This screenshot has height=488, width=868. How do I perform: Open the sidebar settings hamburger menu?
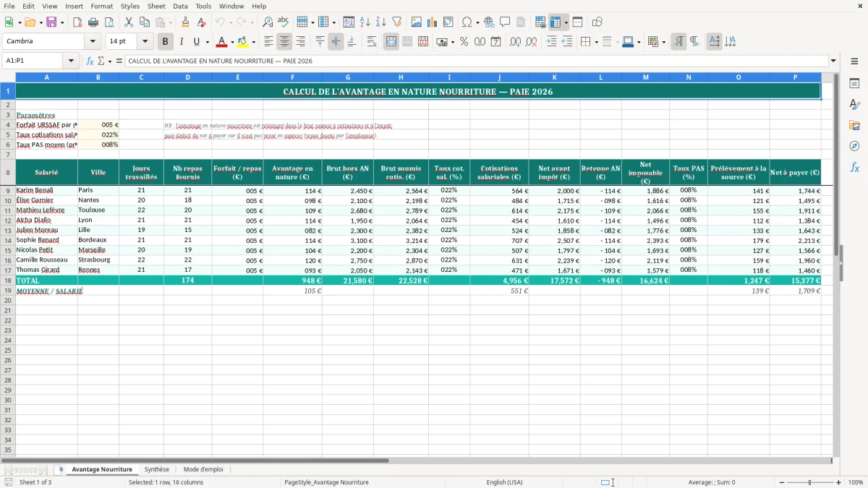[x=854, y=61]
